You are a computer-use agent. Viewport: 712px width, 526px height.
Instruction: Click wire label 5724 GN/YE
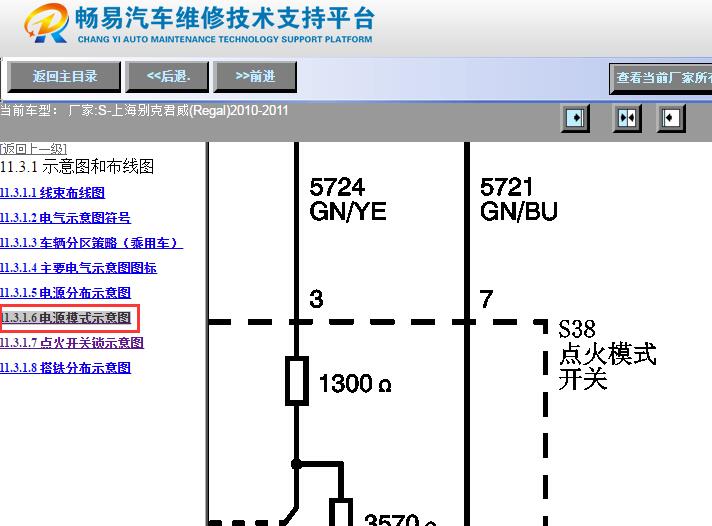click(x=347, y=199)
